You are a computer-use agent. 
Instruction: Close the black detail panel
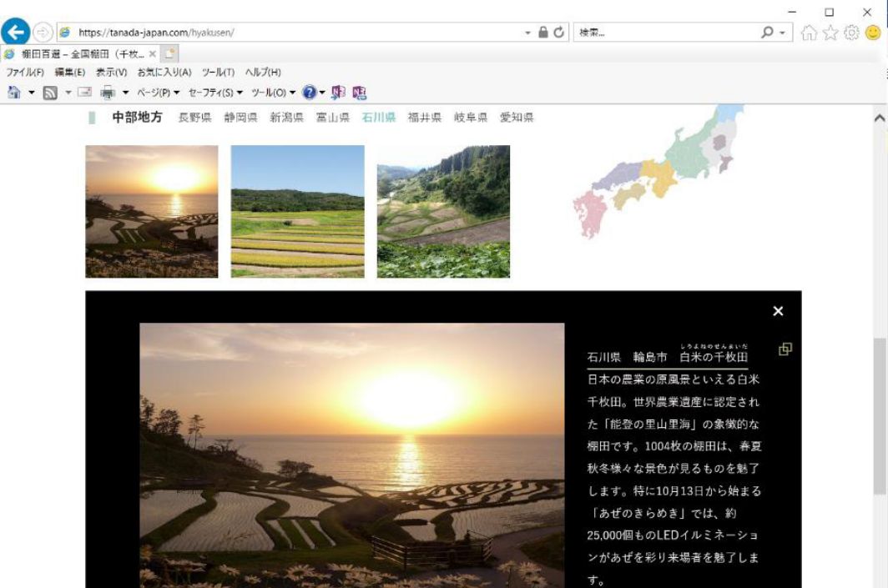coord(778,311)
